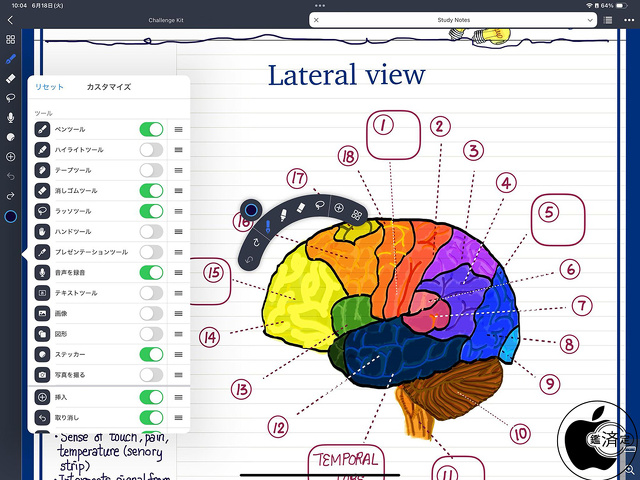Open the page grid view icon

click(x=10, y=40)
